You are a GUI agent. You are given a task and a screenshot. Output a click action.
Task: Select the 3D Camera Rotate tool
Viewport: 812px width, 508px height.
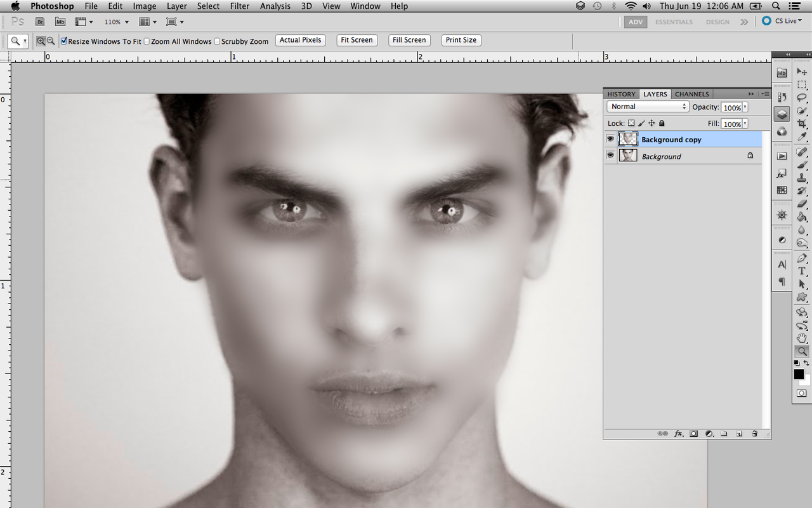802,324
